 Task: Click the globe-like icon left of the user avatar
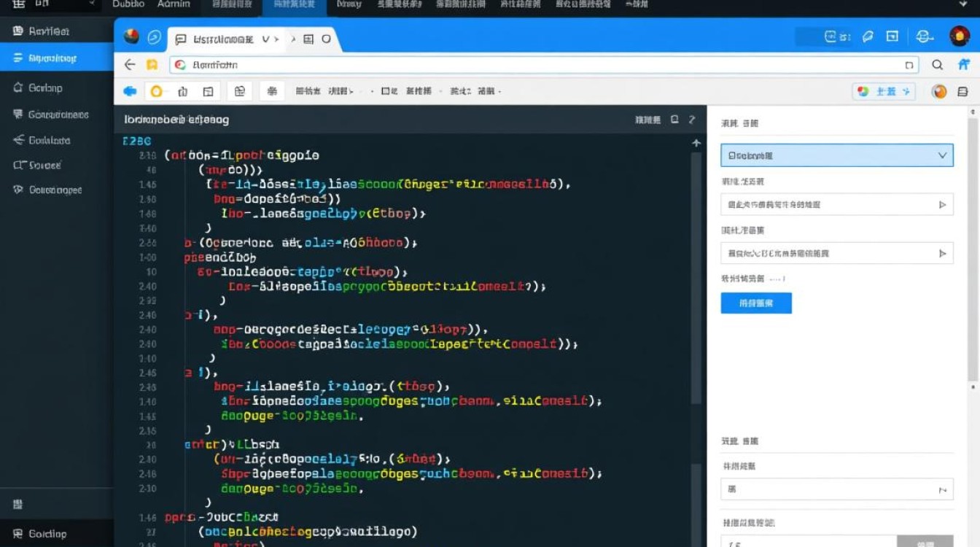[925, 36]
